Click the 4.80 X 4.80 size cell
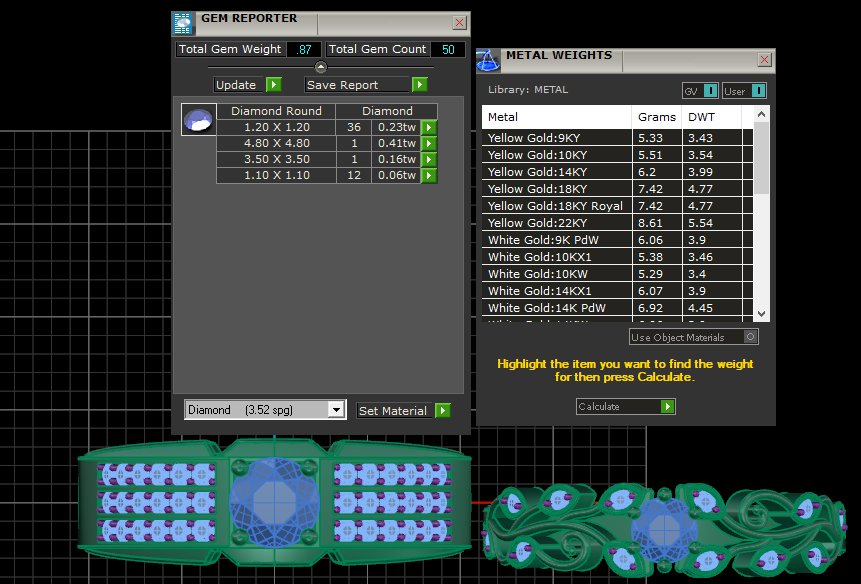The width and height of the screenshot is (861, 584). pyautogui.click(x=276, y=143)
